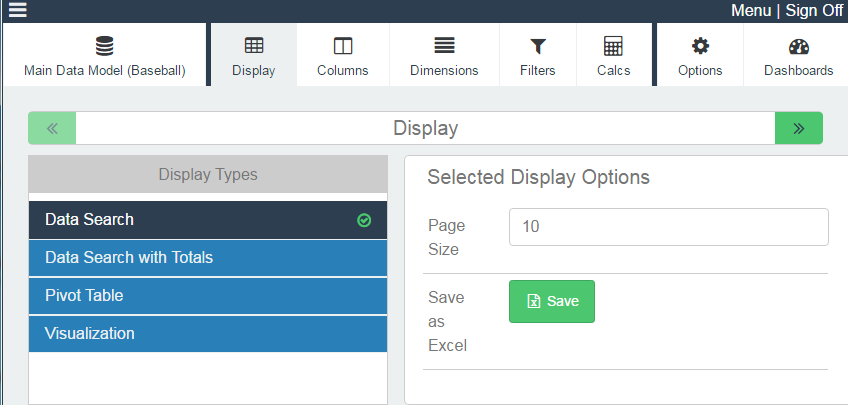The width and height of the screenshot is (848, 405).
Task: Open Dashboards via the gauge icon
Action: [798, 47]
